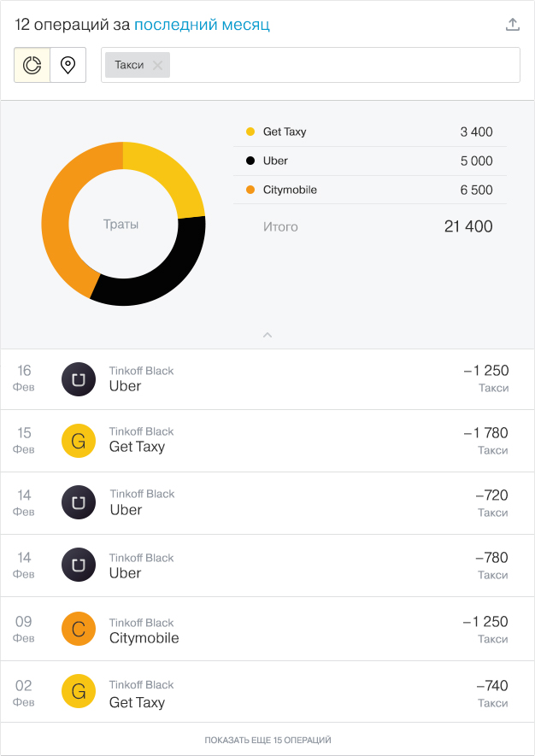Select the Get Taxy legend row
The image size is (535, 756).
point(370,132)
